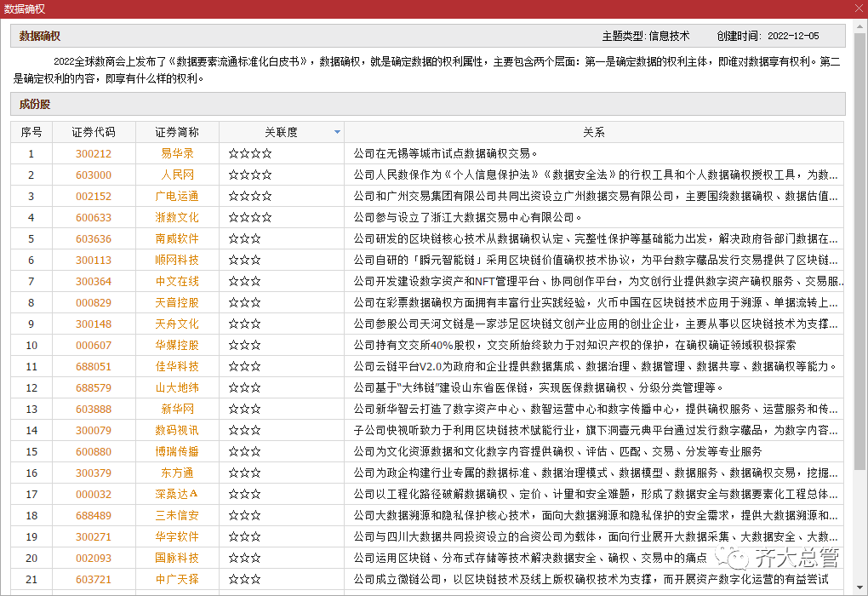Image resolution: width=868 pixels, height=596 pixels.
Task: Click the vertical scrollbar thumb
Action: click(860, 249)
